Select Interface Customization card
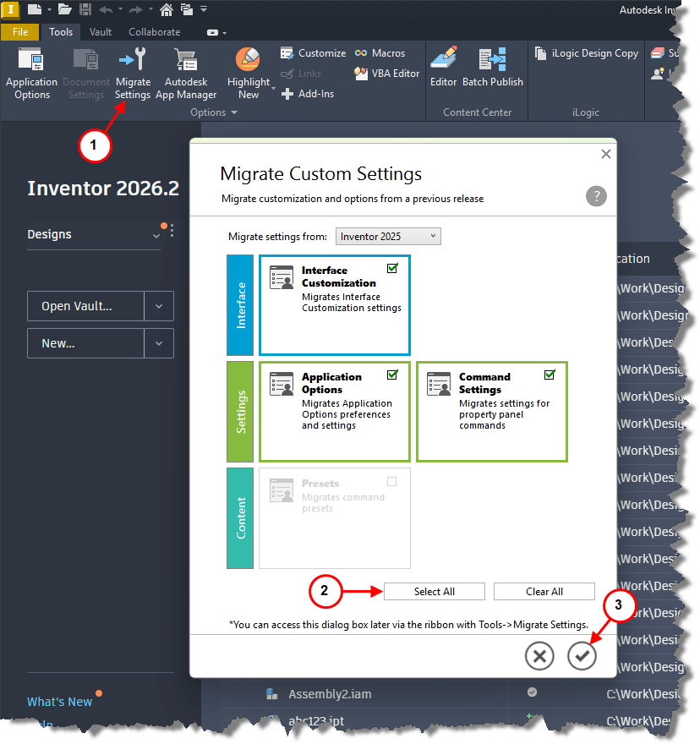The width and height of the screenshot is (700, 744). pos(335,305)
